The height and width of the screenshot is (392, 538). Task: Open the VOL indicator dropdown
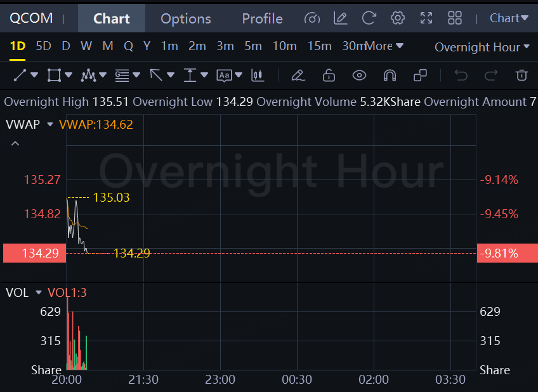point(39,292)
